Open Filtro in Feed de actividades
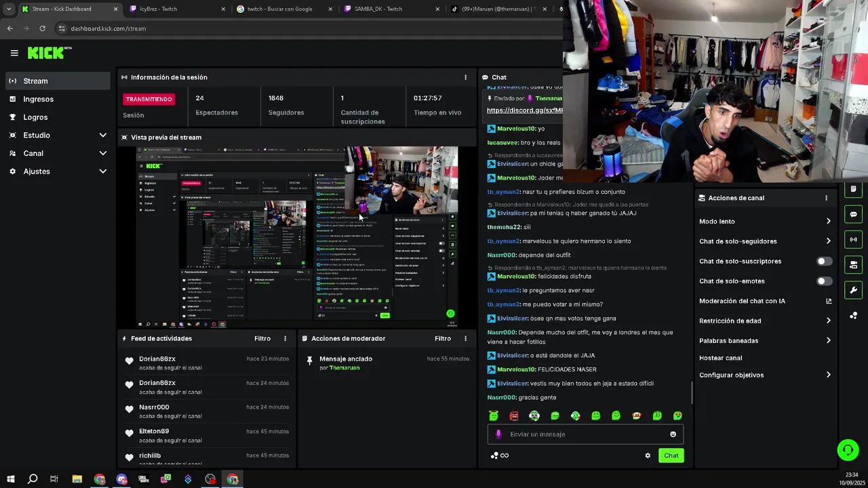Image resolution: width=868 pixels, height=488 pixels. point(262,338)
